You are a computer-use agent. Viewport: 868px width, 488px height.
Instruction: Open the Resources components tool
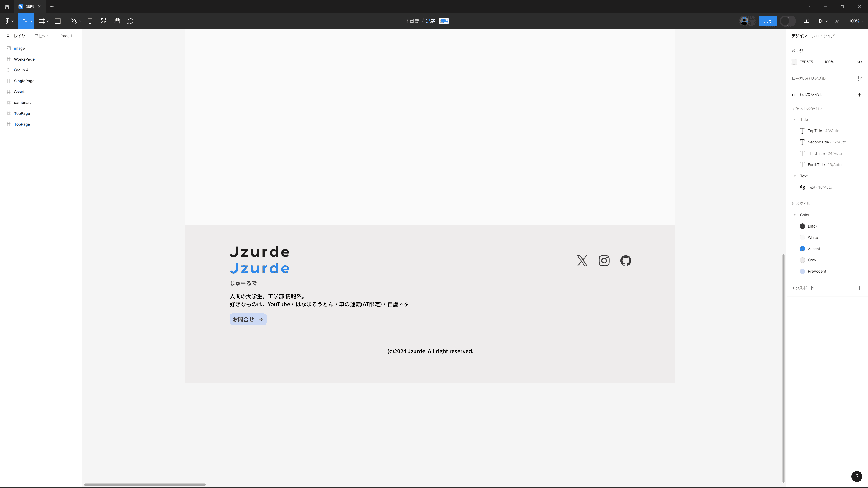104,21
